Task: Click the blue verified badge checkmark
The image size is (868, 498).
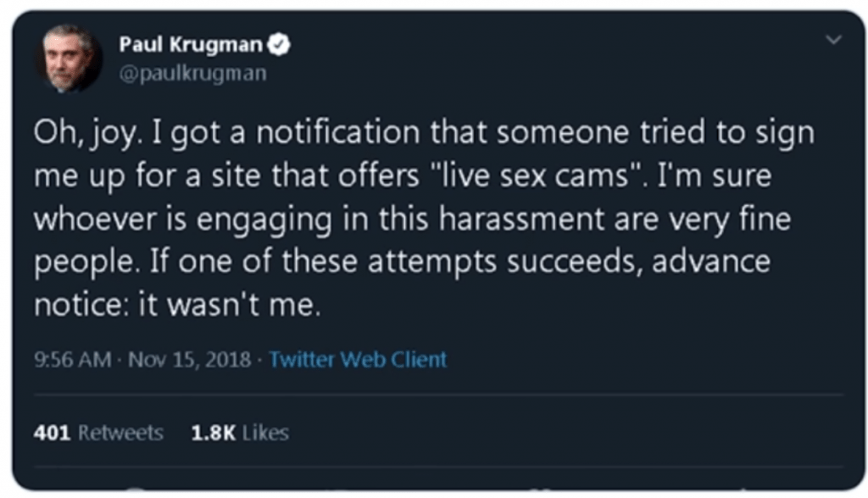Action: click(x=280, y=45)
